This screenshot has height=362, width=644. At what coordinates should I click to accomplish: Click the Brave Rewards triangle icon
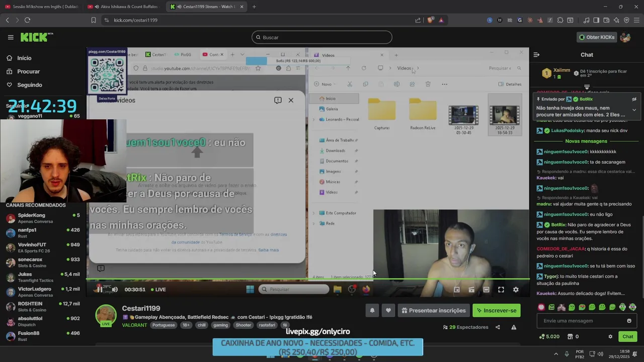(x=441, y=20)
